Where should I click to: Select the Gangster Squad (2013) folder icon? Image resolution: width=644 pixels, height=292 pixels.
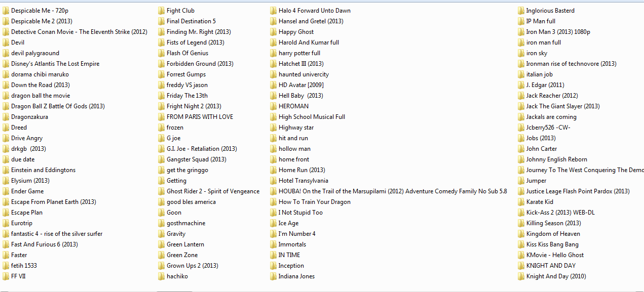pyautogui.click(x=161, y=159)
